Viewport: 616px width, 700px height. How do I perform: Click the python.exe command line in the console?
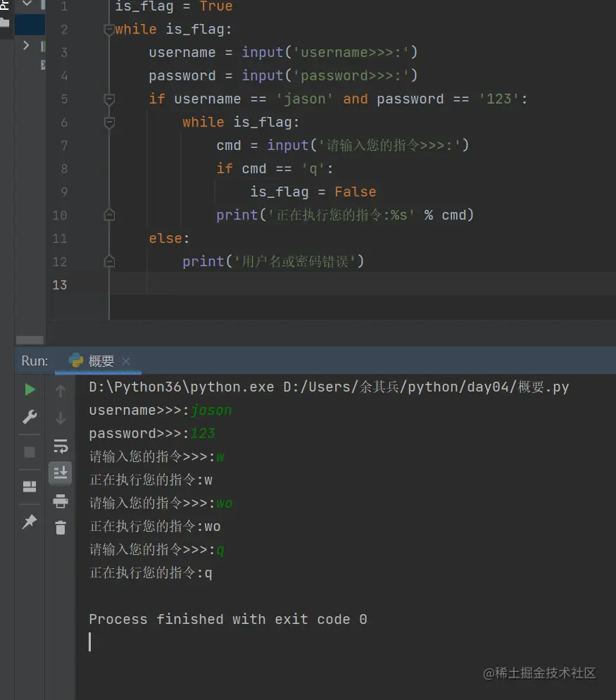point(329,387)
